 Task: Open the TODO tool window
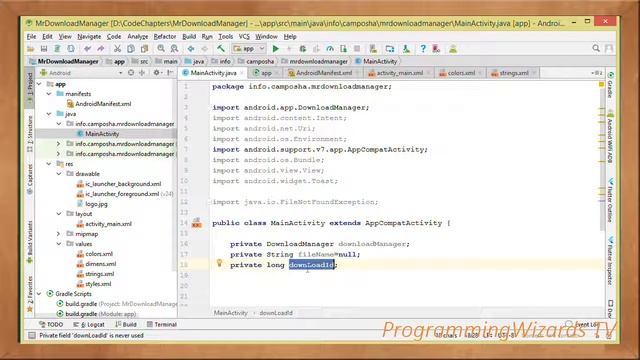[51, 324]
